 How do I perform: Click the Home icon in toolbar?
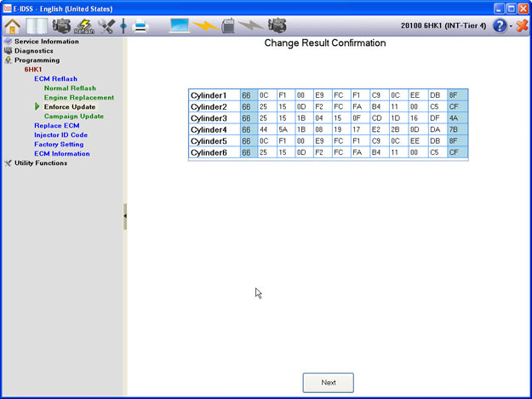pyautogui.click(x=12, y=26)
